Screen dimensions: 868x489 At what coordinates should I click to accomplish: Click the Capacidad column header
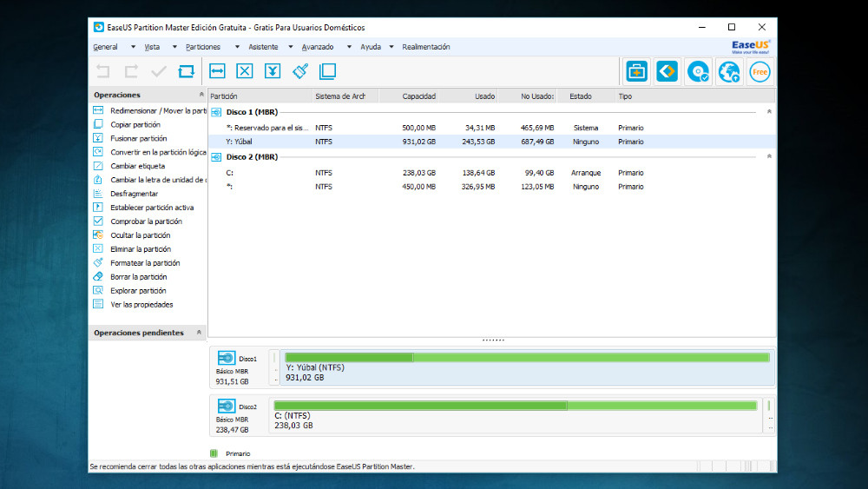pyautogui.click(x=410, y=96)
